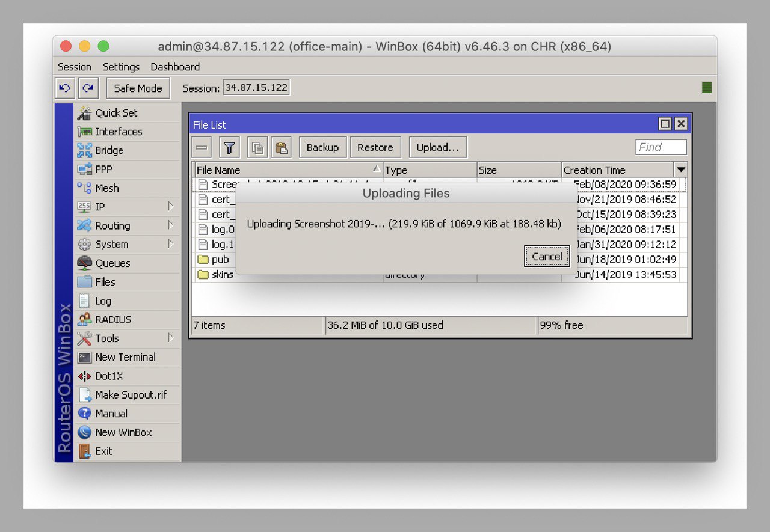Click the Find input field
The width and height of the screenshot is (770, 532).
point(661,147)
